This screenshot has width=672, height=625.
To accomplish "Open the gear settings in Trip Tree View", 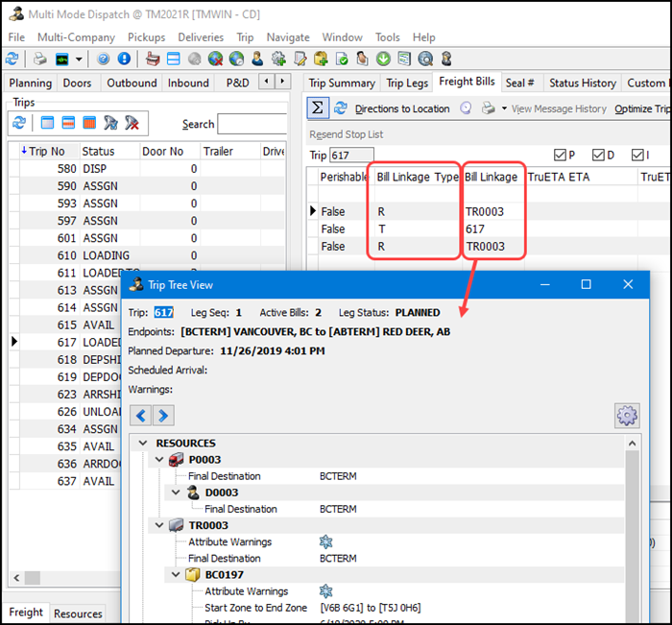I will tap(627, 416).
